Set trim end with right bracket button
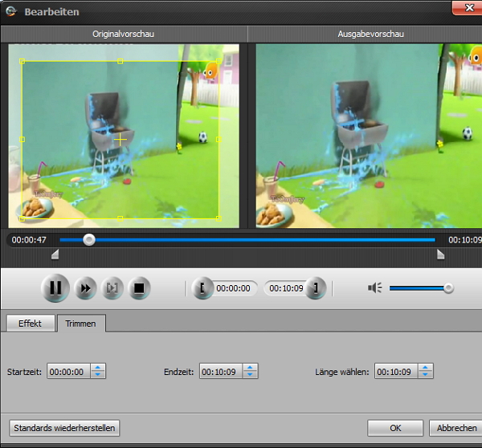The image size is (482, 448). click(x=316, y=288)
